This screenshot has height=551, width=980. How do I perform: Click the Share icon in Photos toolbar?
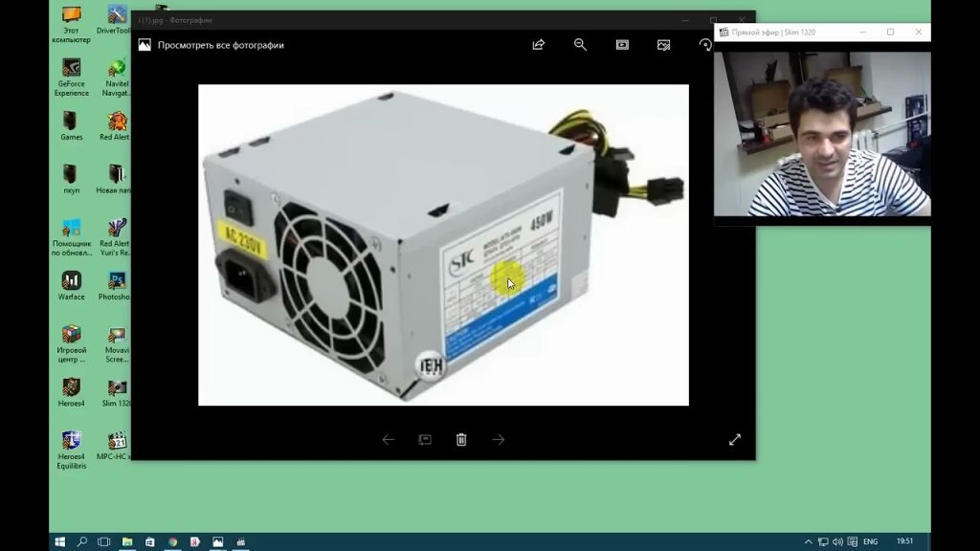[x=538, y=45]
